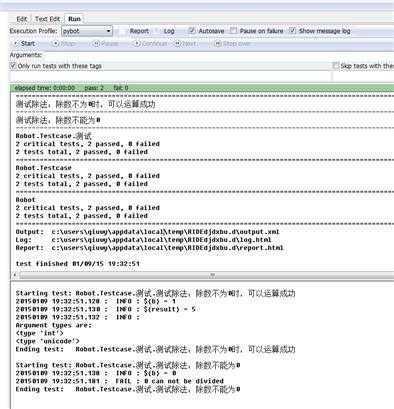Image resolution: width=394 pixels, height=409 pixels.
Task: Switch to the Text Edit tab
Action: click(x=48, y=19)
